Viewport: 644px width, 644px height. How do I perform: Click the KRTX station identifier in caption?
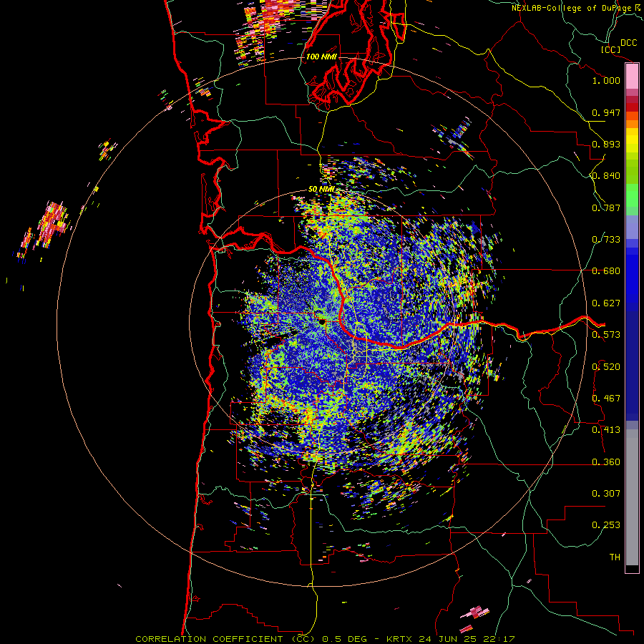pyautogui.click(x=400, y=639)
